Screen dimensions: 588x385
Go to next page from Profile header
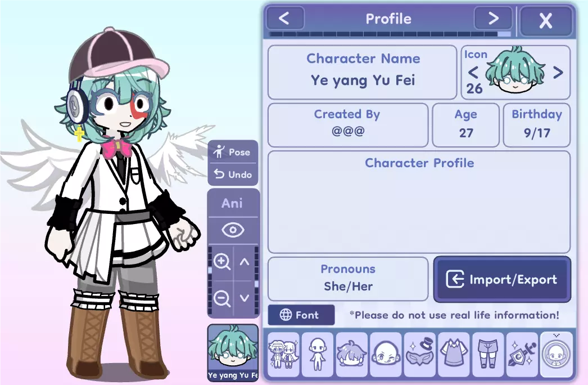tap(494, 18)
